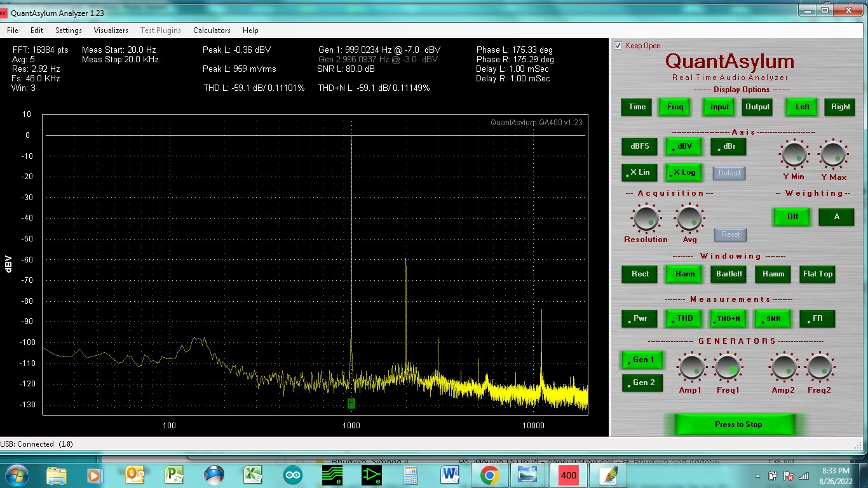Viewport: 868px width, 488px height.
Task: Switch X axis to Lin
Action: (640, 172)
